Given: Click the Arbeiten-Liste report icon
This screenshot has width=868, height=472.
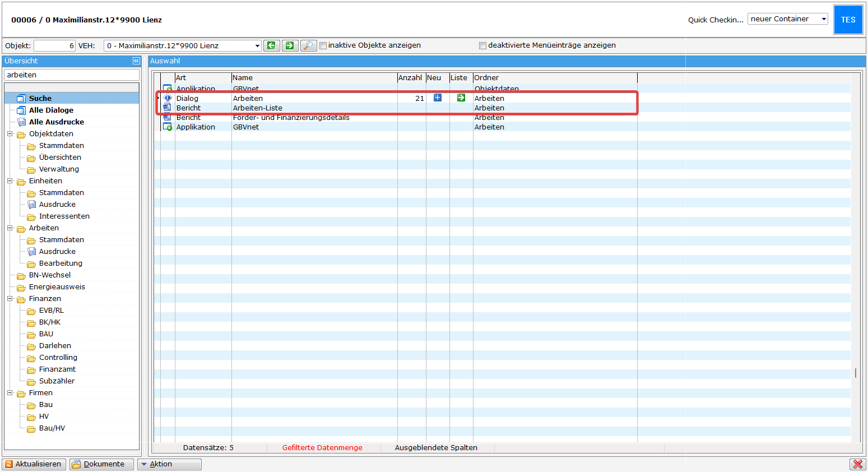Looking at the screenshot, I should pos(167,108).
